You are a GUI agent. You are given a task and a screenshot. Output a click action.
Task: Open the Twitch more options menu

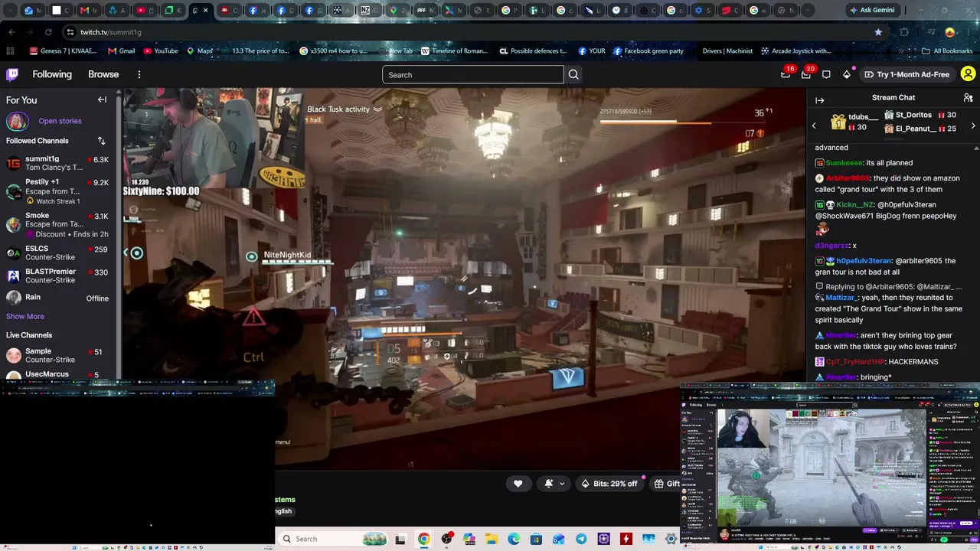click(x=139, y=74)
